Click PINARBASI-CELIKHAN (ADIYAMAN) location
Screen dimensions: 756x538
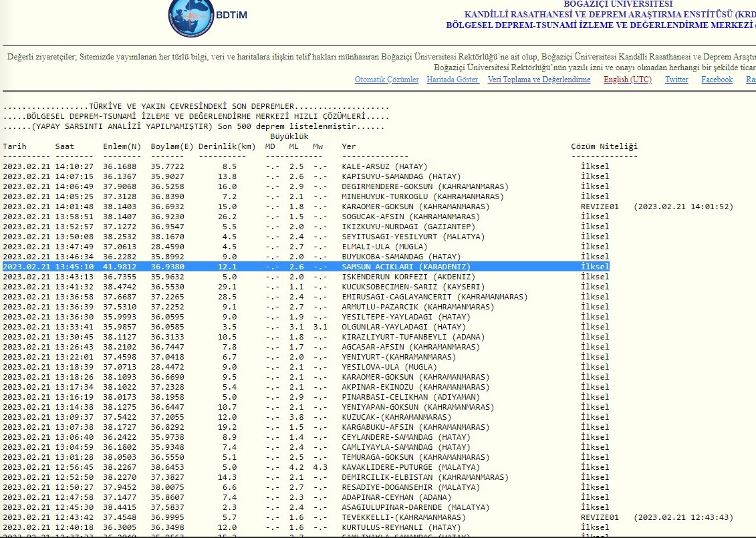click(x=411, y=397)
